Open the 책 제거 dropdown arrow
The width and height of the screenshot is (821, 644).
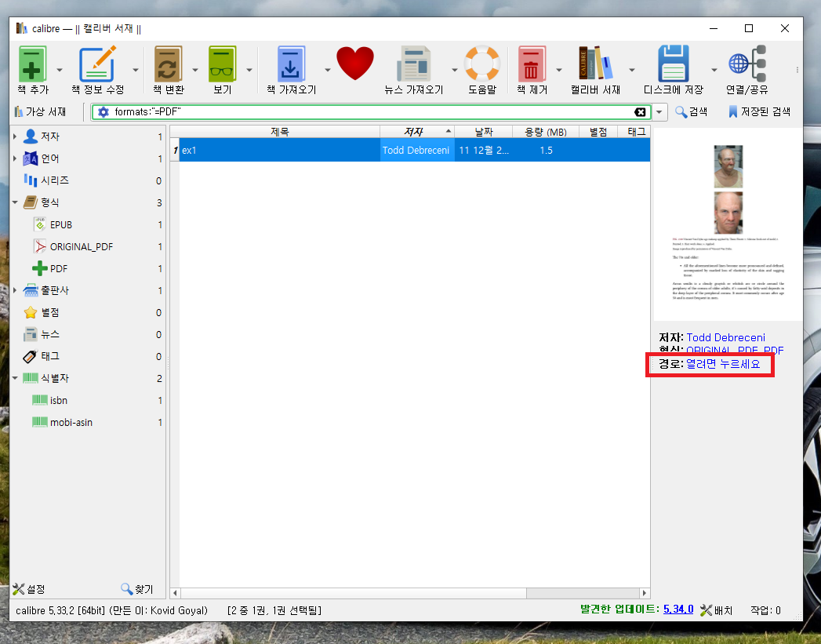pyautogui.click(x=558, y=70)
